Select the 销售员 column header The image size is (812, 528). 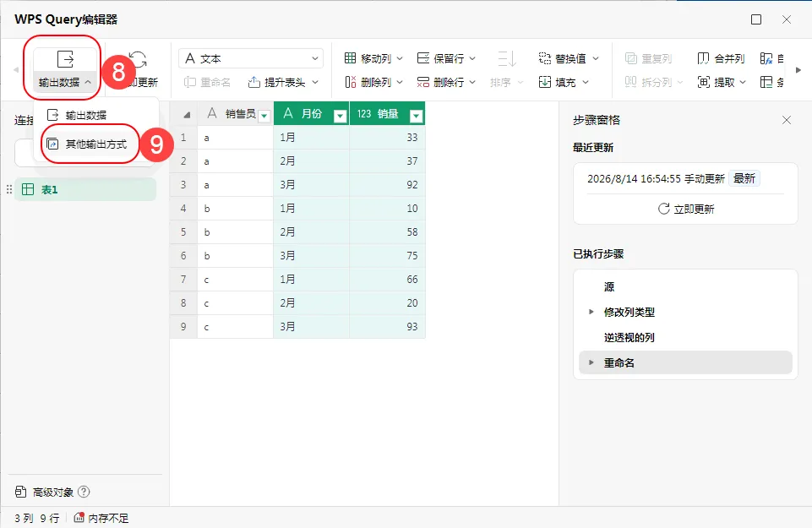click(236, 114)
